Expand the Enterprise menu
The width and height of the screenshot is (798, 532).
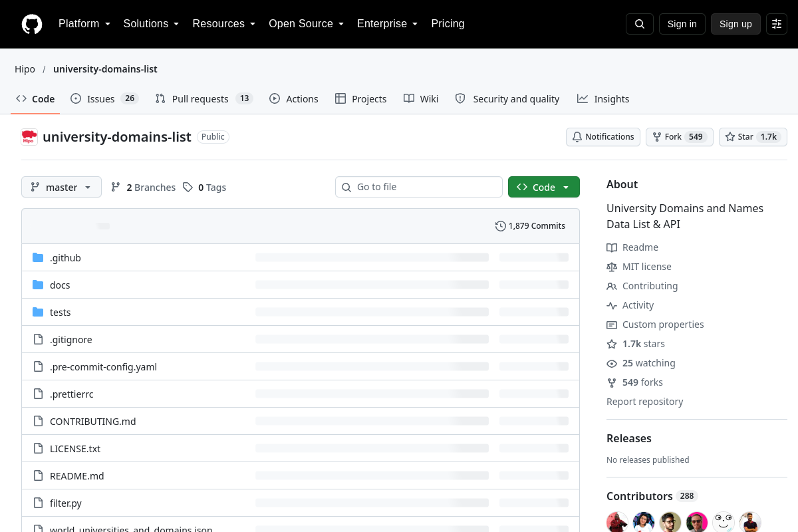(x=388, y=24)
